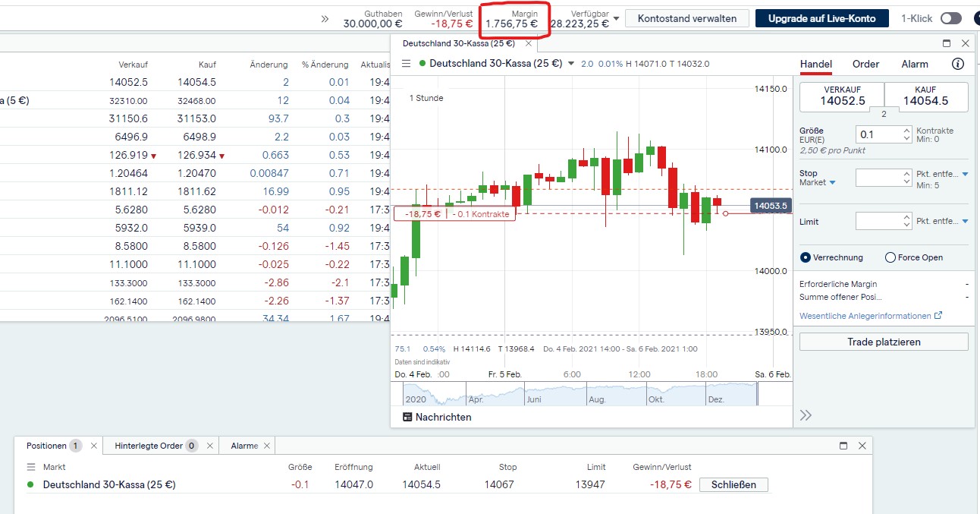Collapse the trade ticket using the double chevron

pos(806,415)
